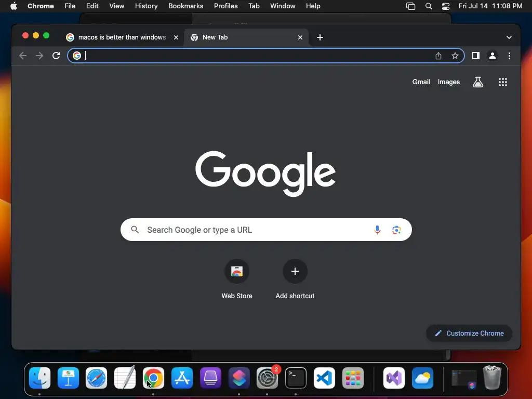Open Launchpad from the Dock
The image size is (532, 399).
353,378
